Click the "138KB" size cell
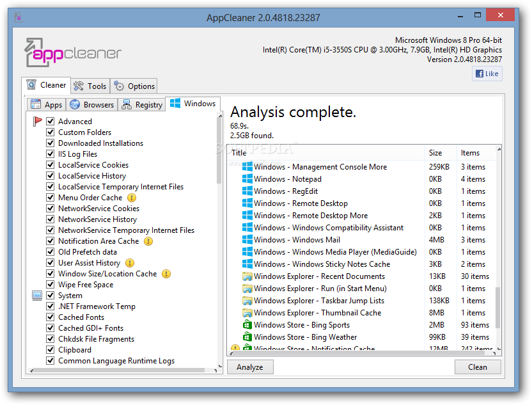The height and width of the screenshot is (405, 532). click(439, 301)
